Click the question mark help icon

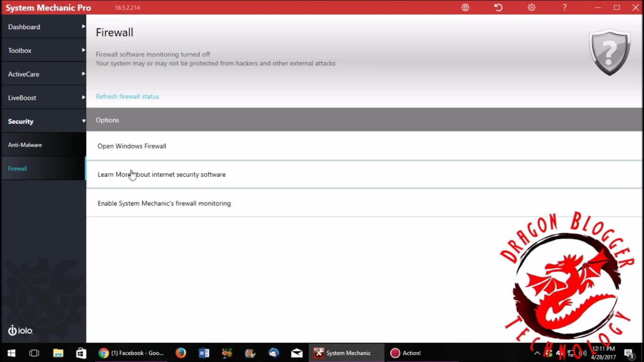564,8
